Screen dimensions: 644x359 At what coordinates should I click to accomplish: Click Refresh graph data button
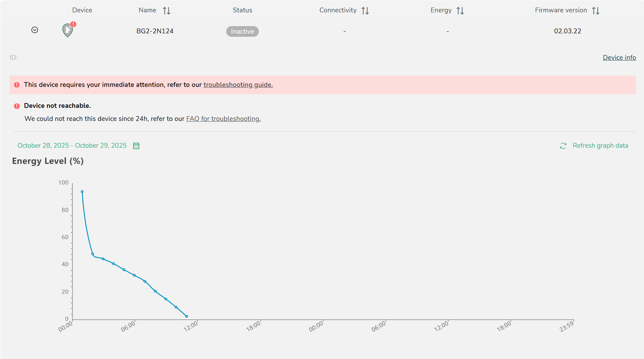pyautogui.click(x=600, y=146)
